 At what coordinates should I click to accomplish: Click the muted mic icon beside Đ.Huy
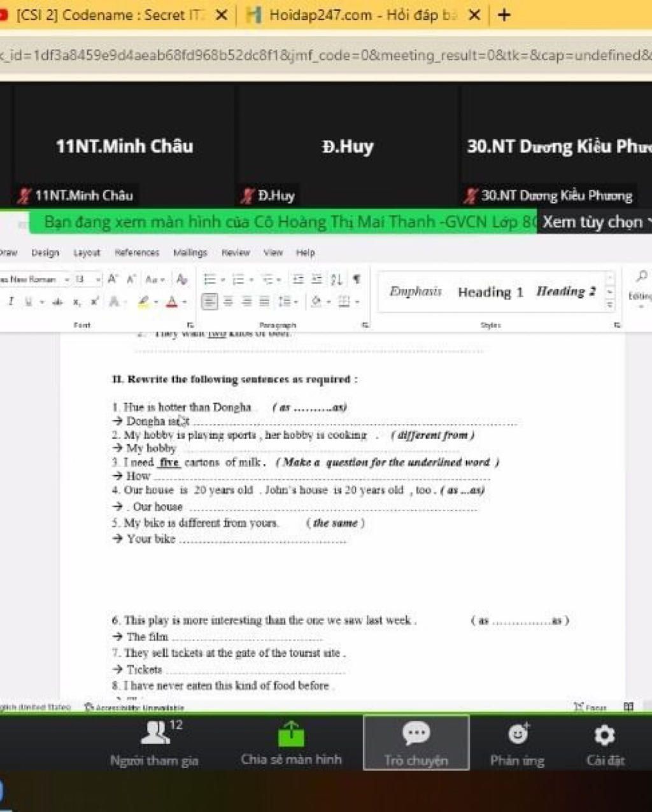[247, 195]
